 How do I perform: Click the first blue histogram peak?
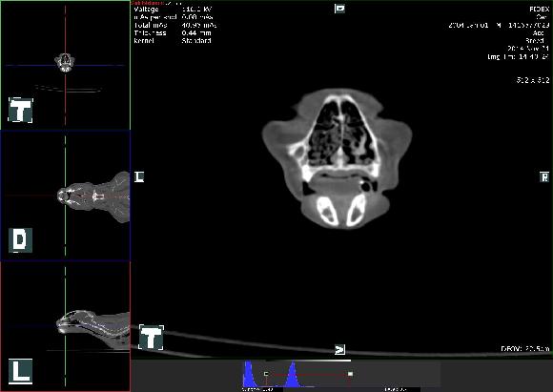tap(249, 374)
